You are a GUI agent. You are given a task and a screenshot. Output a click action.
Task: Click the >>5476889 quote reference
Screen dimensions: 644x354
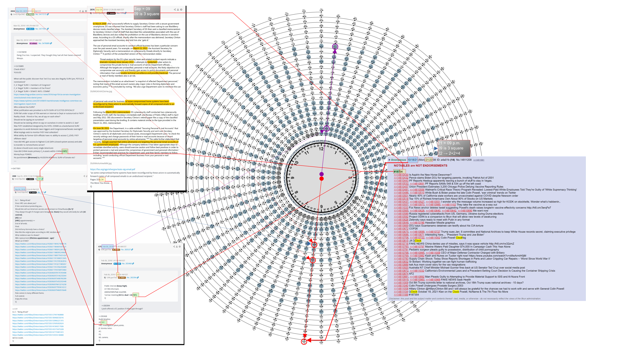(x=19, y=66)
